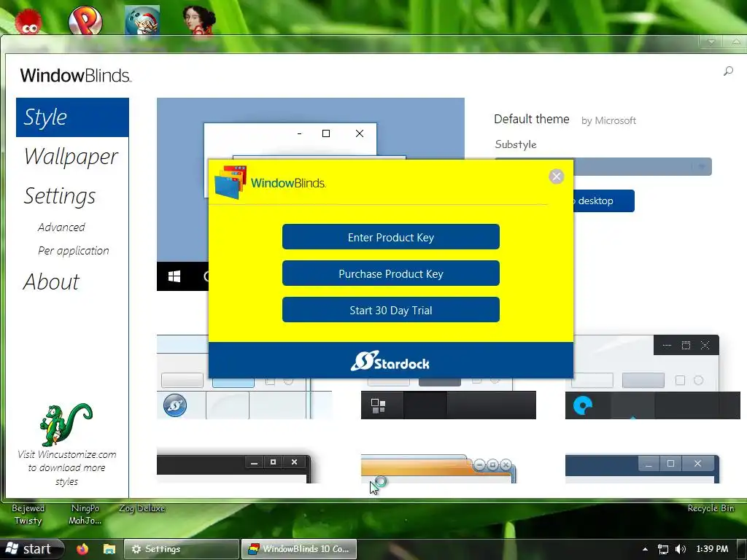
Task: Click the down-arrow button in window title bar
Action: click(x=711, y=42)
